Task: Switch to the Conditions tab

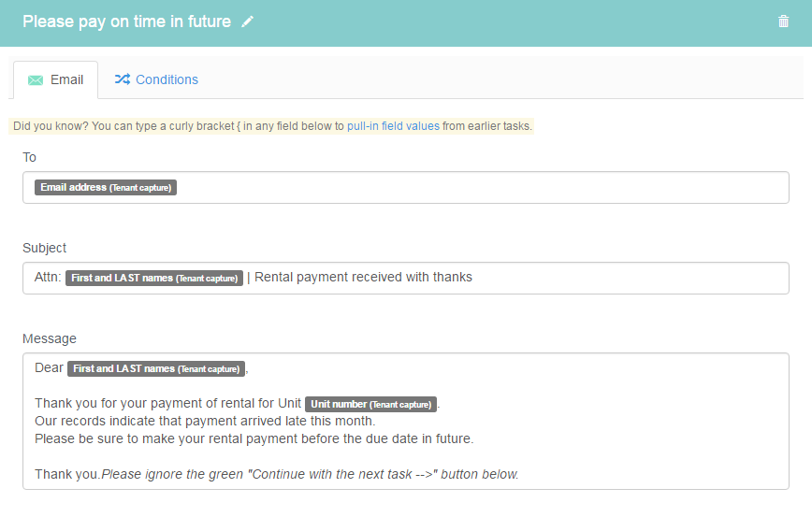Action: (156, 79)
